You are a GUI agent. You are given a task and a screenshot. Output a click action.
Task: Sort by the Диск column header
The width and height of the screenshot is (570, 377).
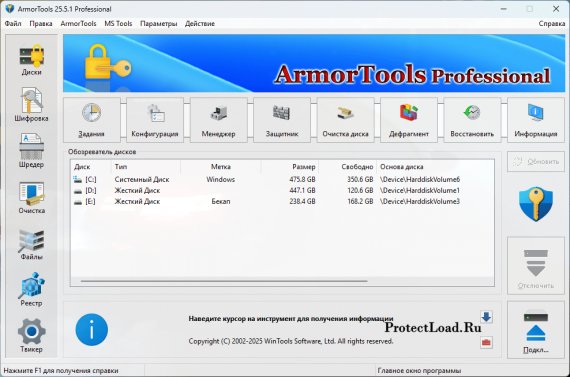click(x=91, y=167)
